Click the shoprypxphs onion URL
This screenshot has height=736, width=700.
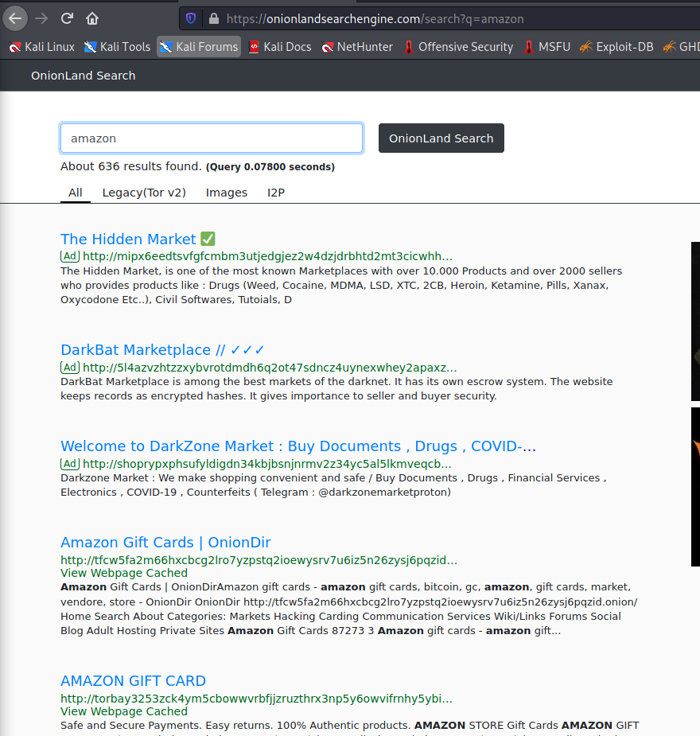tap(267, 464)
